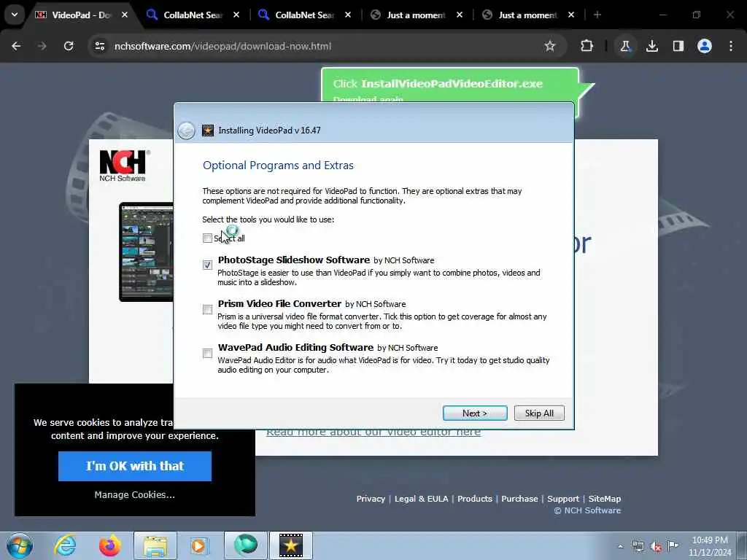Open the Extensions puzzle icon
747x560 pixels.
pos(587,46)
